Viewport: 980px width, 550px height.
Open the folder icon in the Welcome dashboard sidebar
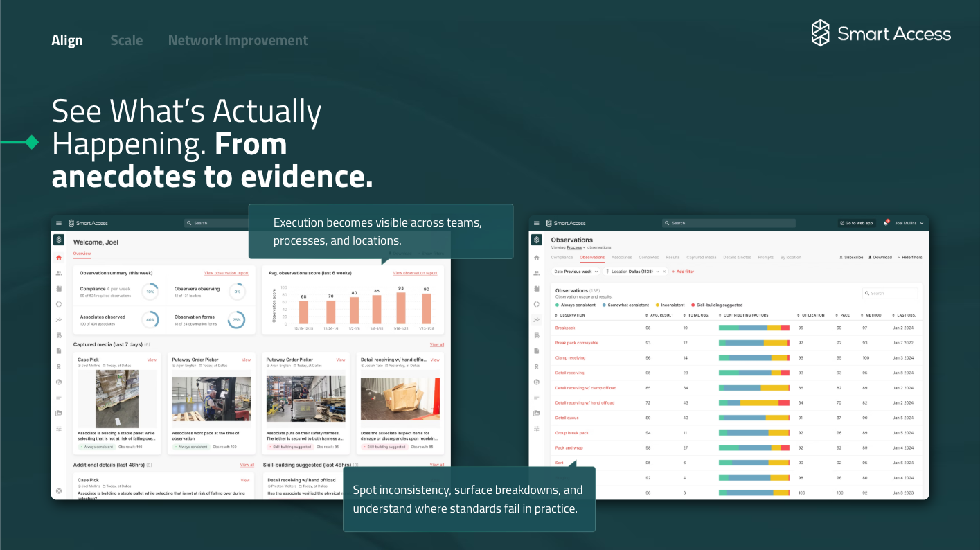pyautogui.click(x=59, y=413)
